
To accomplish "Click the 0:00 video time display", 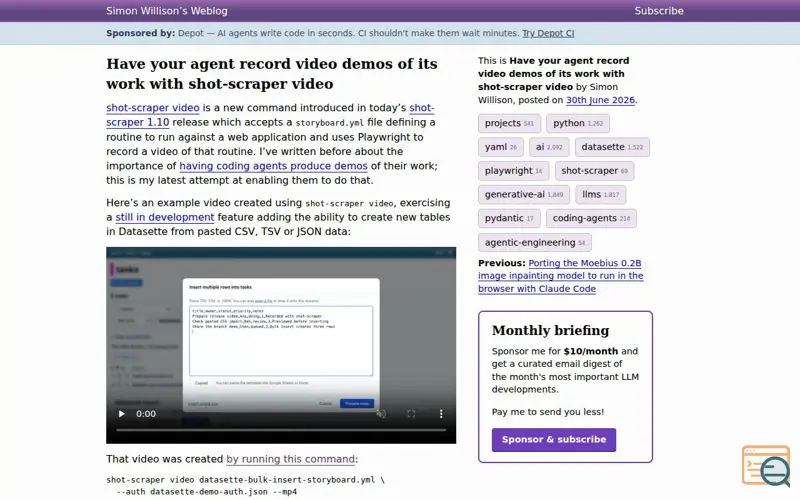I will pos(146,414).
